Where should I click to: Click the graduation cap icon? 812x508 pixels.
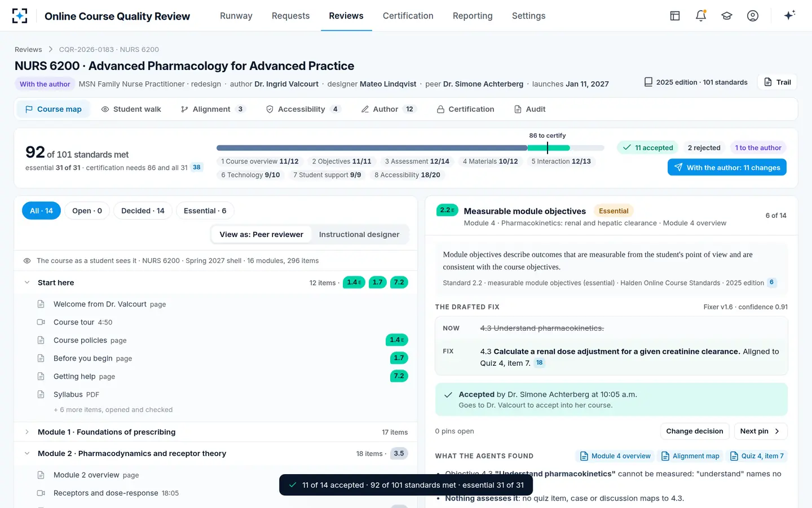(x=727, y=16)
